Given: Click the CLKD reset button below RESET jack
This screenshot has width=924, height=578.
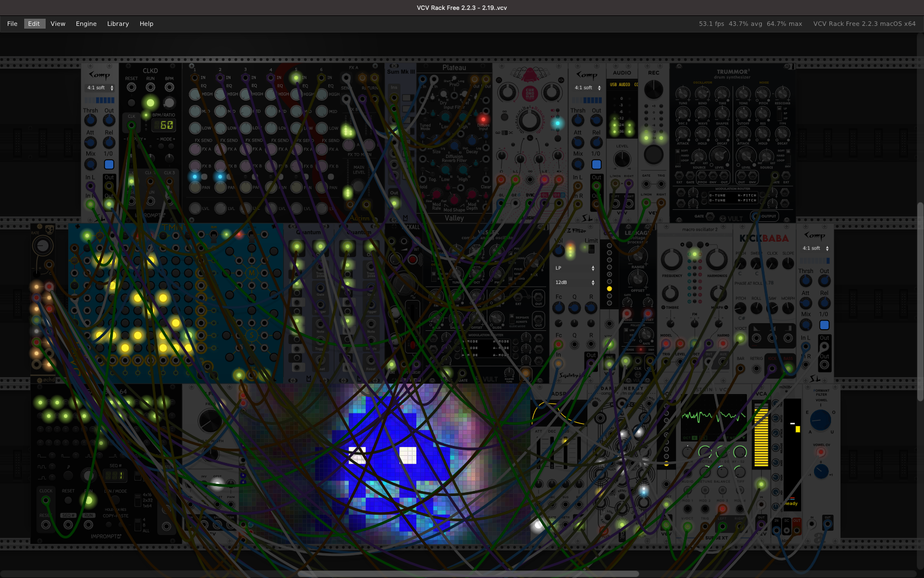Looking at the screenshot, I should (x=131, y=103).
